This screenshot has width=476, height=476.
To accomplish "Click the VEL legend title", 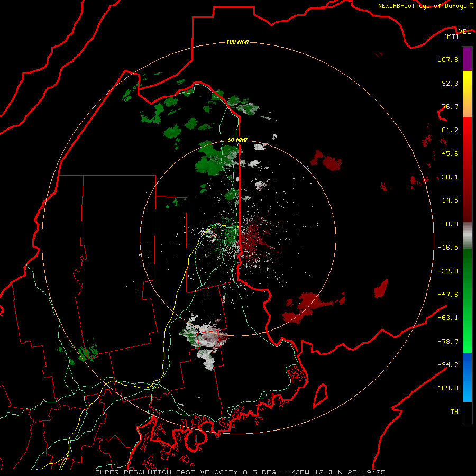I will (x=464, y=31).
